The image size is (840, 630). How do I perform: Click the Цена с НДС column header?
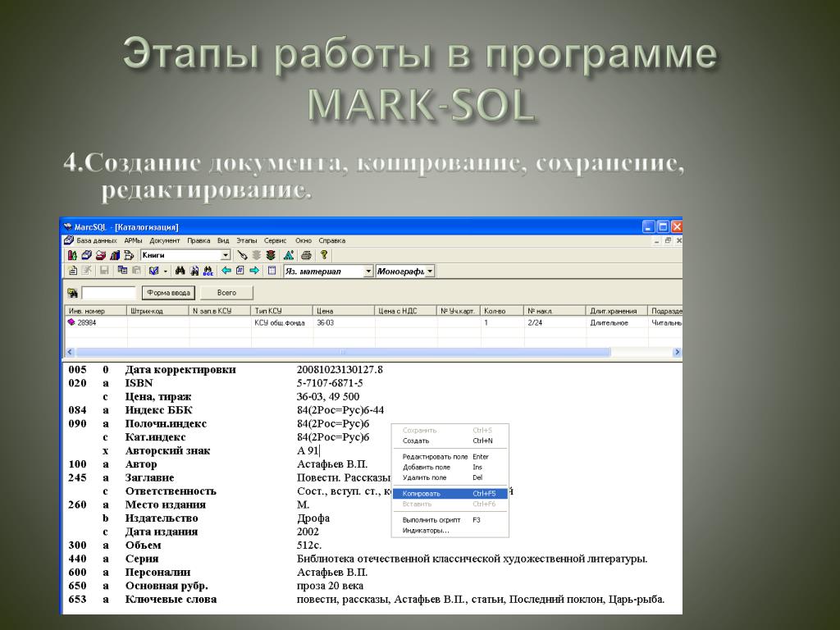[405, 311]
